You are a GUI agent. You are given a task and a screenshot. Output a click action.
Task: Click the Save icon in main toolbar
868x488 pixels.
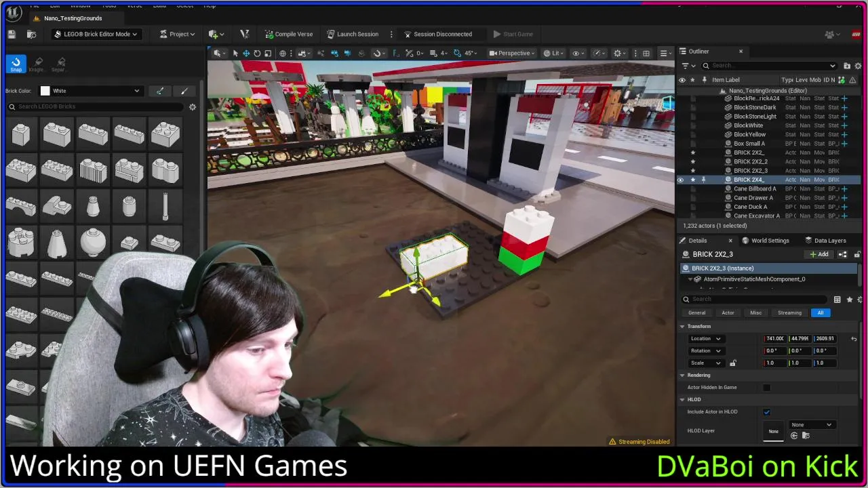(x=12, y=34)
